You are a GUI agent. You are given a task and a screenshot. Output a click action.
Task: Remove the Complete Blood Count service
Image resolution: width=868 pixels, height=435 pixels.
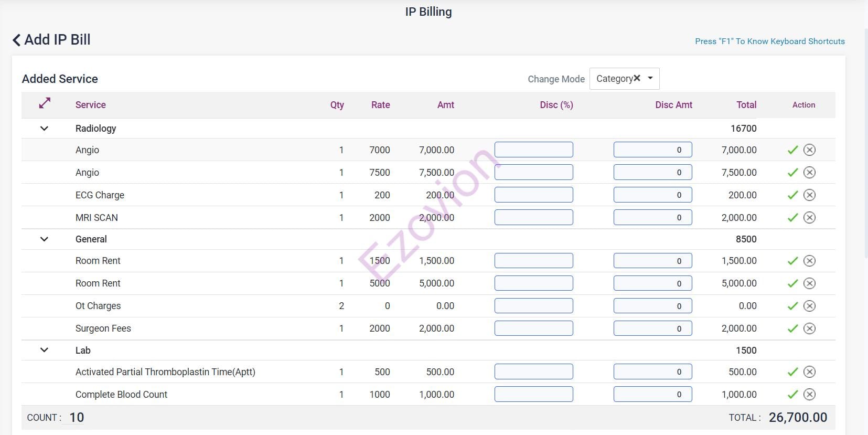tap(809, 395)
